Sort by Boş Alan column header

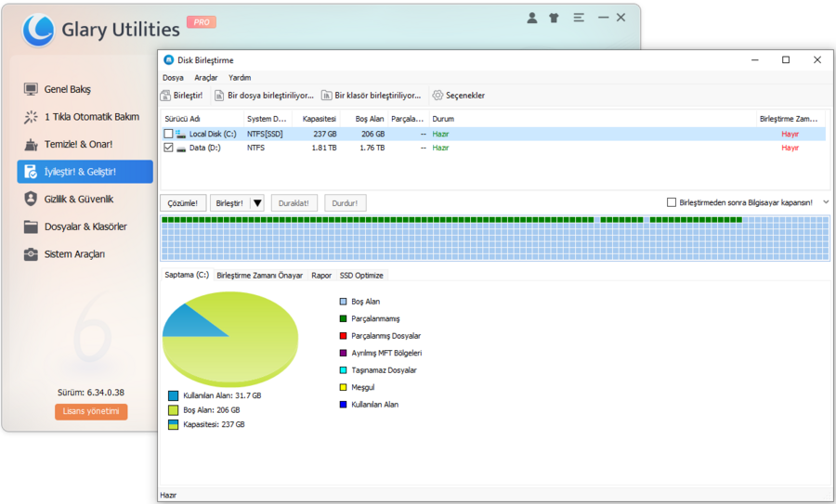(365, 119)
